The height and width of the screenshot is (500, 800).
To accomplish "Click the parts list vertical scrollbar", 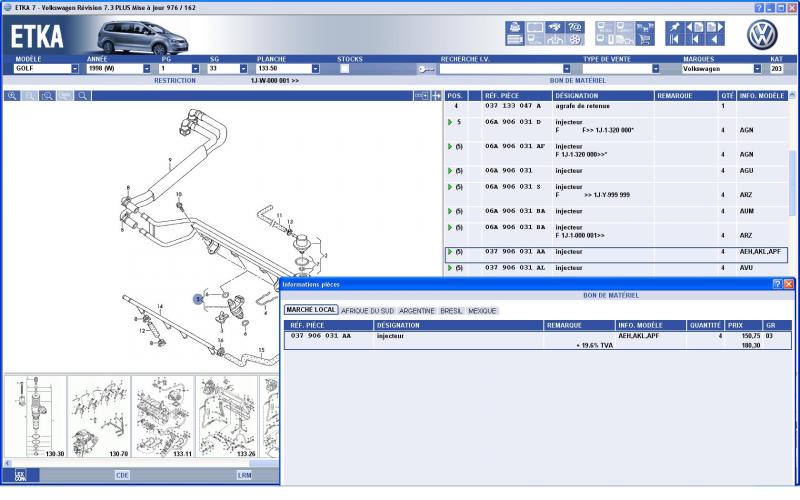I will (792, 184).
